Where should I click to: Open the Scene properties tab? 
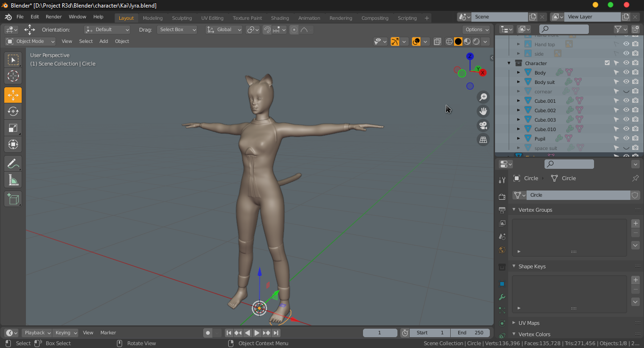[x=502, y=236]
